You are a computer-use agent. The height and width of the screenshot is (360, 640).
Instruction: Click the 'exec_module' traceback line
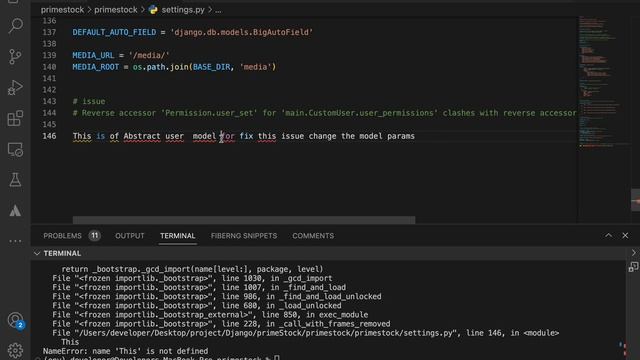210,315
